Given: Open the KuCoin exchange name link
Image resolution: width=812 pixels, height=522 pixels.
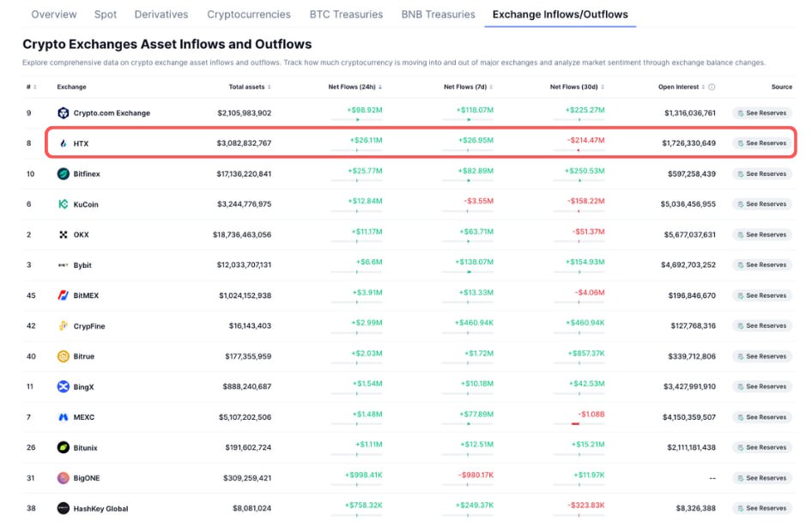Looking at the screenshot, I should click(x=86, y=204).
